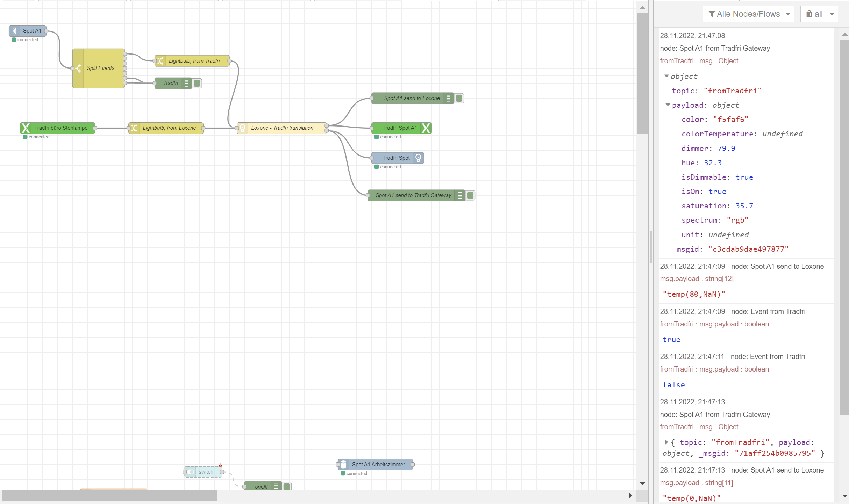Select the Tradfri Spot node label
The height and width of the screenshot is (504, 849).
pyautogui.click(x=396, y=158)
